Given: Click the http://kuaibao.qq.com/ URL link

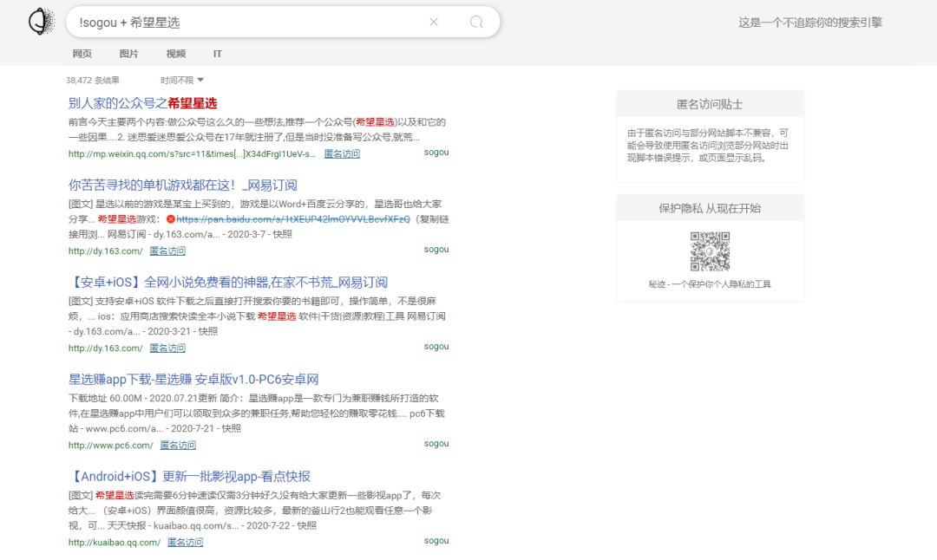Looking at the screenshot, I should tap(115, 542).
